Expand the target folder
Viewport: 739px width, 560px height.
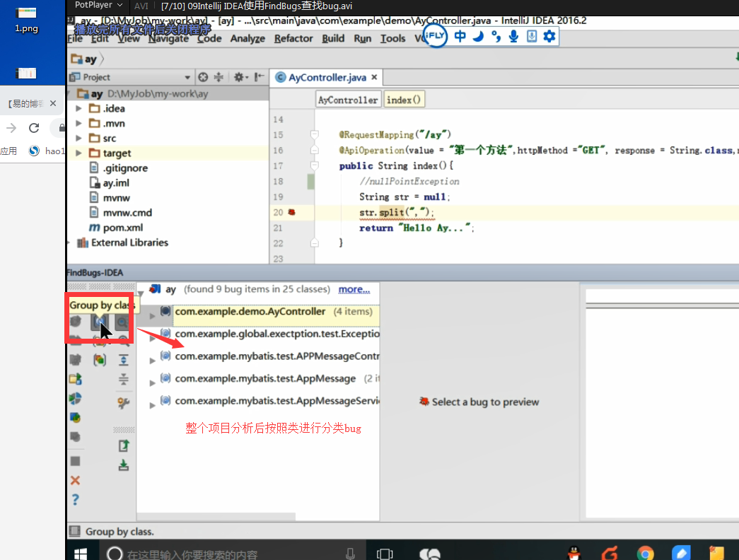coord(78,153)
